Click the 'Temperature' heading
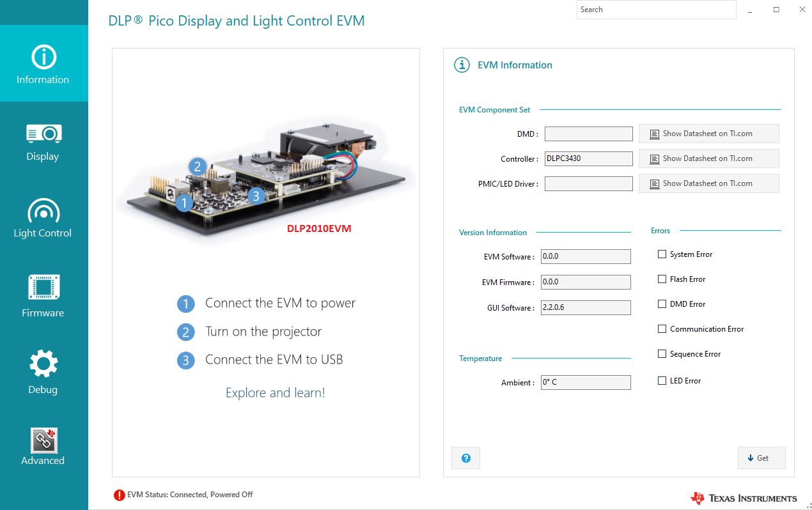The width and height of the screenshot is (812, 510). point(480,359)
